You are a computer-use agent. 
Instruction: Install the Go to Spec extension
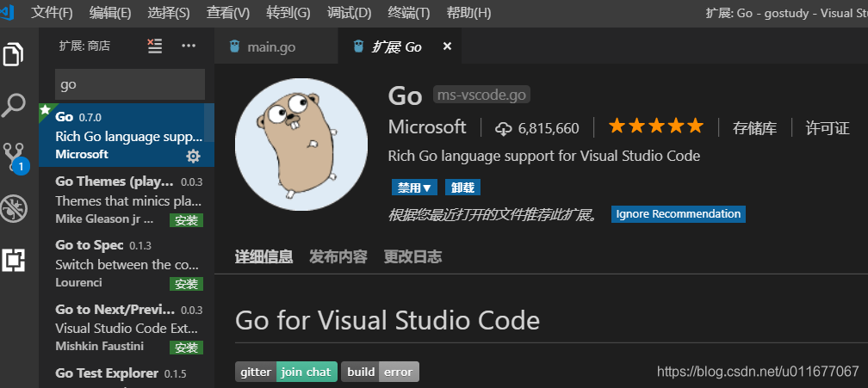click(x=186, y=284)
